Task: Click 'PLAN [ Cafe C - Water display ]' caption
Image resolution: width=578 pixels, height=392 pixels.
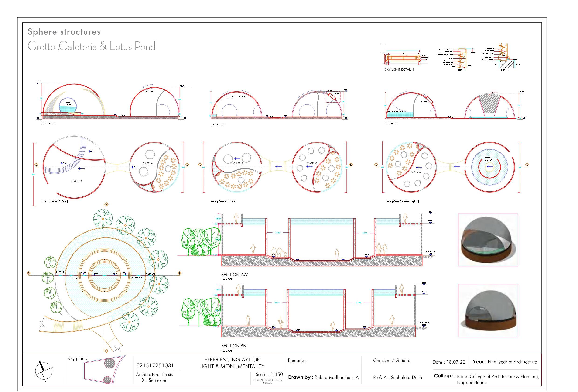Action: click(402, 201)
